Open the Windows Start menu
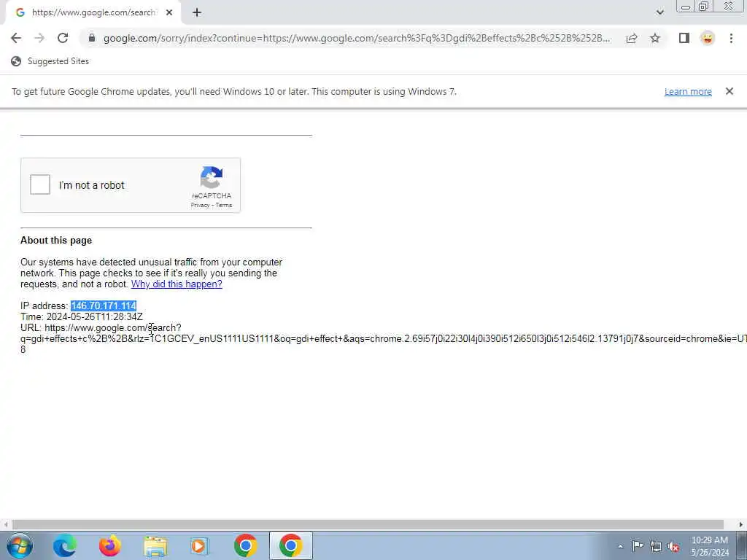This screenshot has width=747, height=560. [20, 545]
